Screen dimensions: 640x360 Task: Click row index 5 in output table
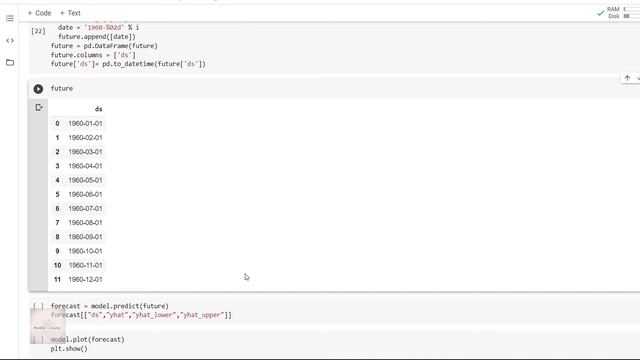click(57, 194)
